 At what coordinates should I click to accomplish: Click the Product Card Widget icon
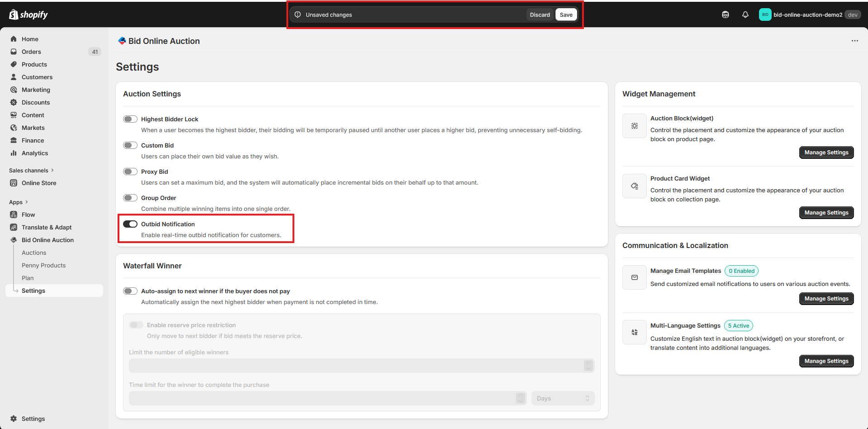coord(634,186)
